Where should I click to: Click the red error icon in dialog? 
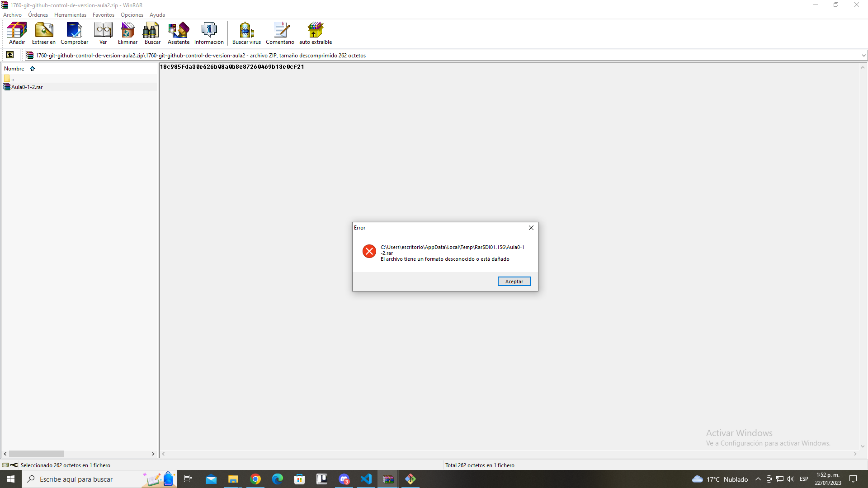369,251
